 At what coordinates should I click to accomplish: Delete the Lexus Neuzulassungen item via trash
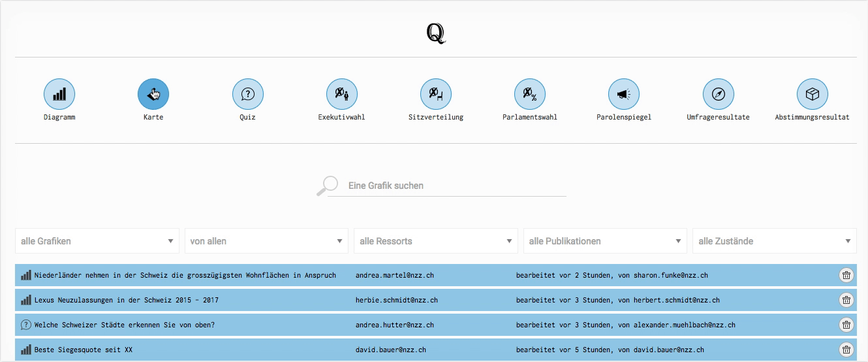pos(846,300)
